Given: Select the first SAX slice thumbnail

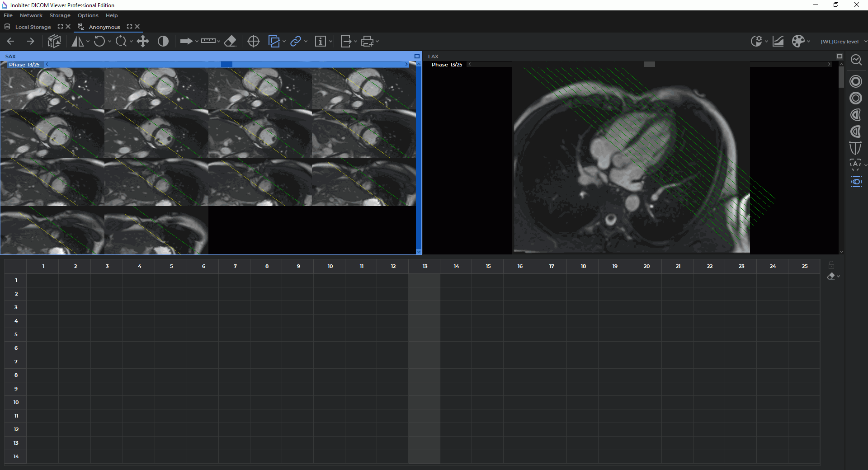Looking at the screenshot, I should pyautogui.click(x=52, y=89).
